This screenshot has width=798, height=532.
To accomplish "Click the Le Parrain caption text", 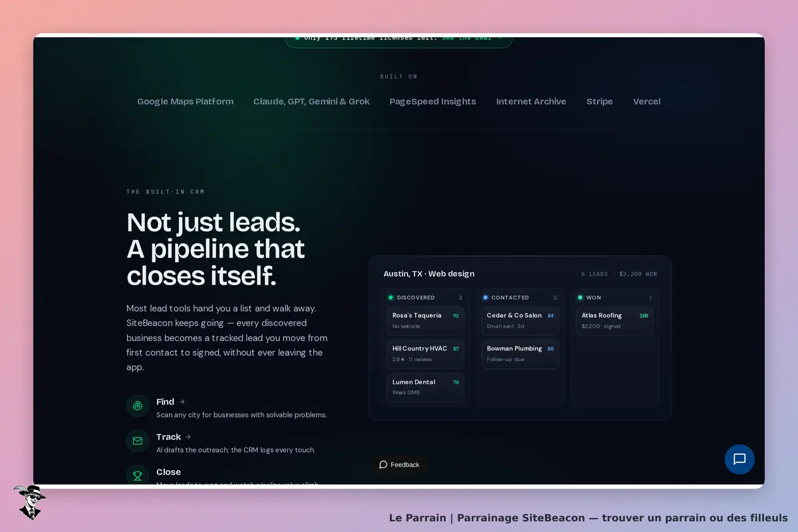I will pos(588,518).
